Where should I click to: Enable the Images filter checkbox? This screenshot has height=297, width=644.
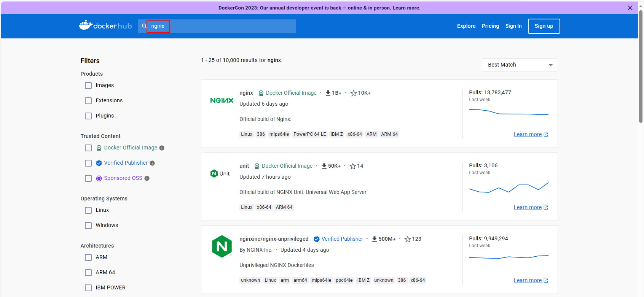(x=88, y=86)
